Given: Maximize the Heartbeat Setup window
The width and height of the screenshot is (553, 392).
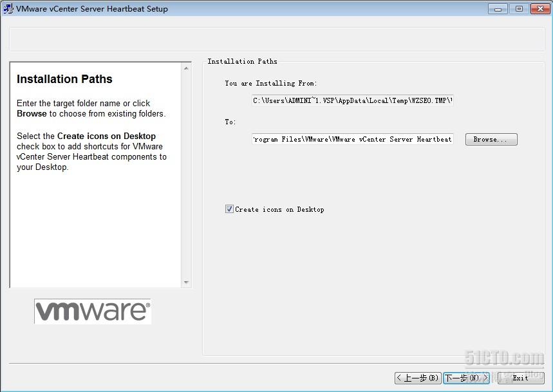Looking at the screenshot, I should coord(519,9).
